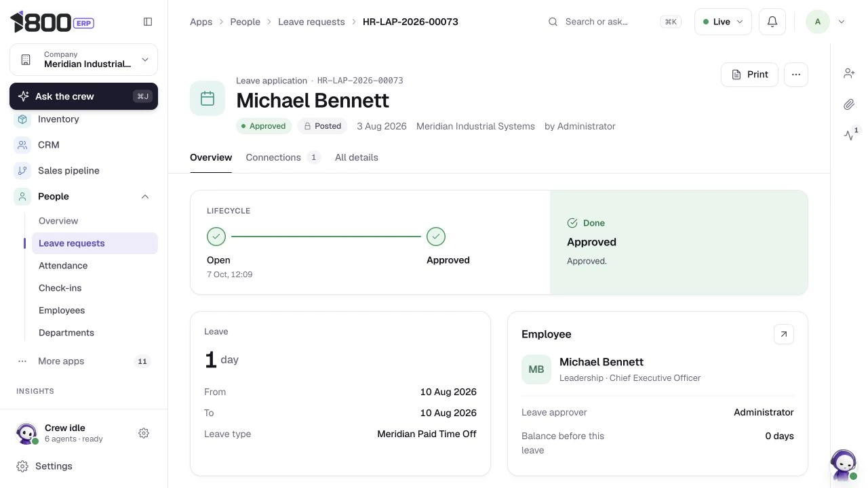
Task: Click the CRM people icon
Action: point(22,145)
